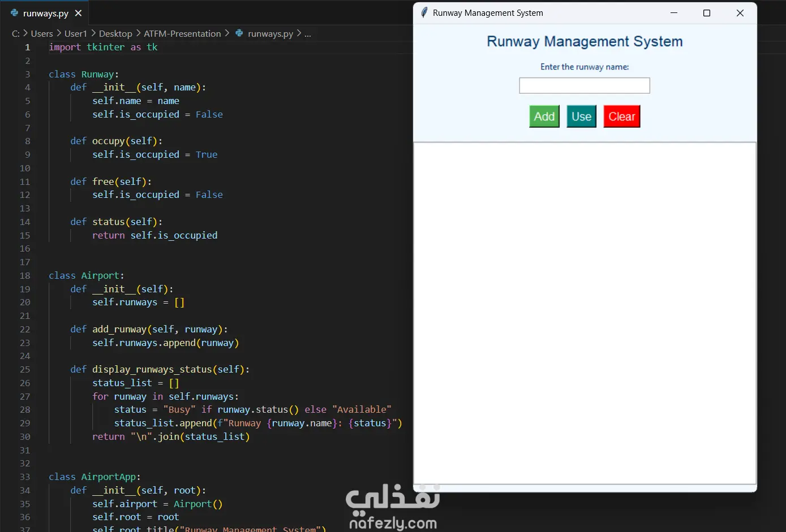Click the 'def add_runway(self, runway):' line
Viewport: 786px width, 532px height.
pyautogui.click(x=149, y=329)
